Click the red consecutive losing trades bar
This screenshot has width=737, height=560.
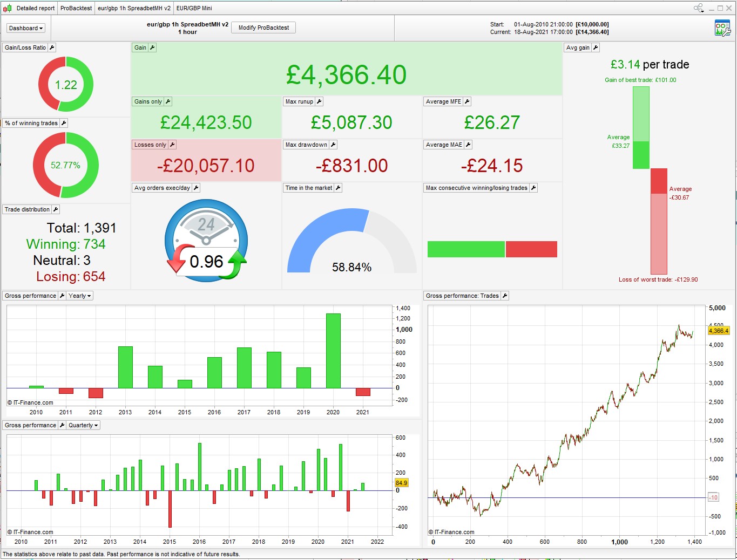click(x=531, y=249)
